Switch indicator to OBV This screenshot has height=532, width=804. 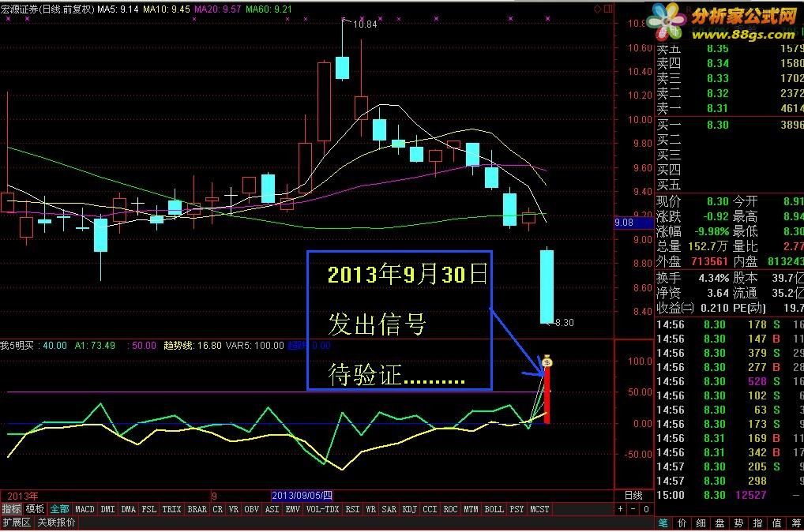pos(252,509)
